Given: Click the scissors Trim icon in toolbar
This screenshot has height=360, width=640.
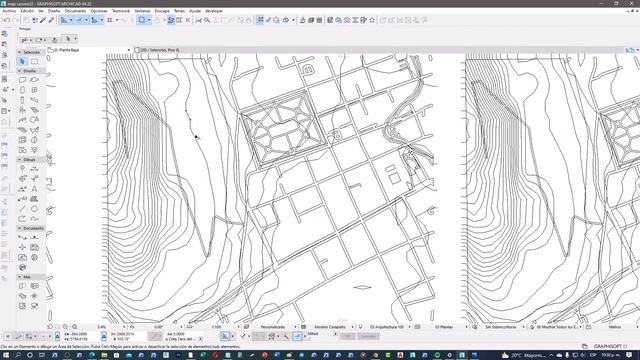Looking at the screenshot, I should (x=199, y=20).
